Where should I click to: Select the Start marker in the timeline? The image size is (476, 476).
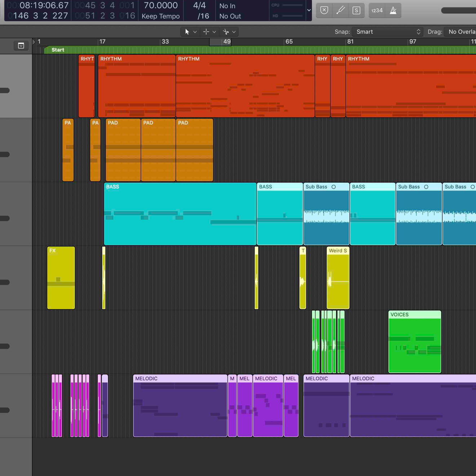click(58, 50)
